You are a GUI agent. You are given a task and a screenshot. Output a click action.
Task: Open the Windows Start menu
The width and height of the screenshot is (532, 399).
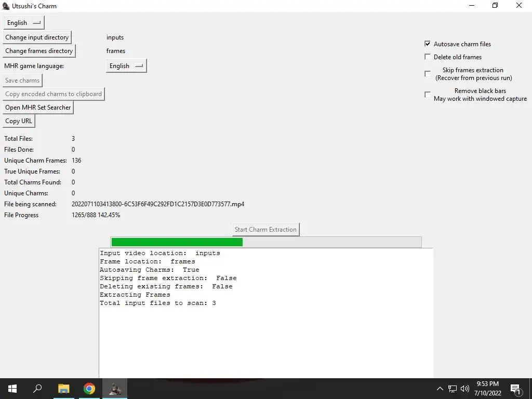point(12,389)
